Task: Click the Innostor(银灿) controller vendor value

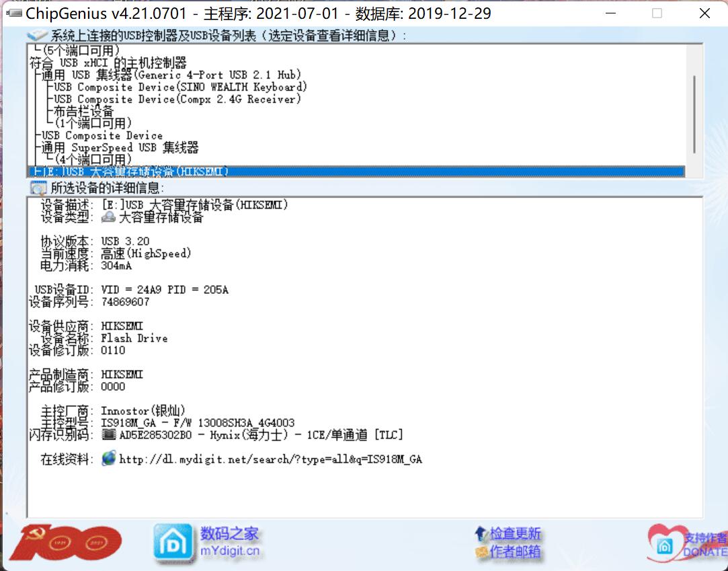Action: point(143,411)
